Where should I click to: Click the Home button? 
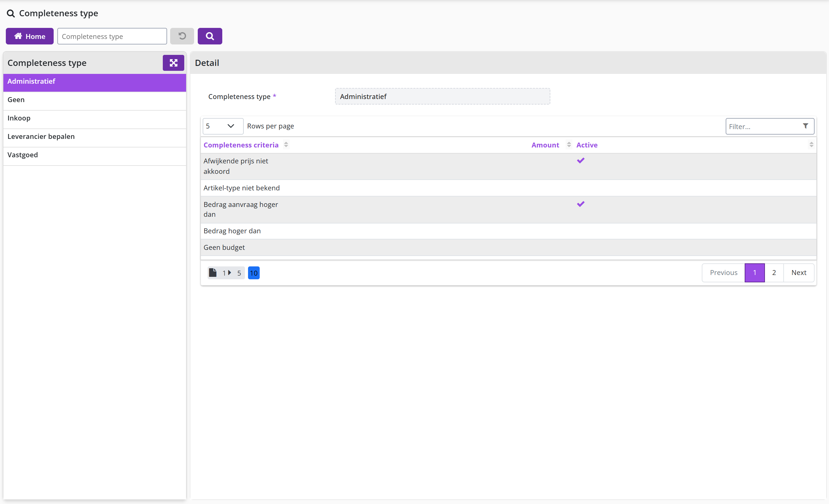pyautogui.click(x=30, y=36)
